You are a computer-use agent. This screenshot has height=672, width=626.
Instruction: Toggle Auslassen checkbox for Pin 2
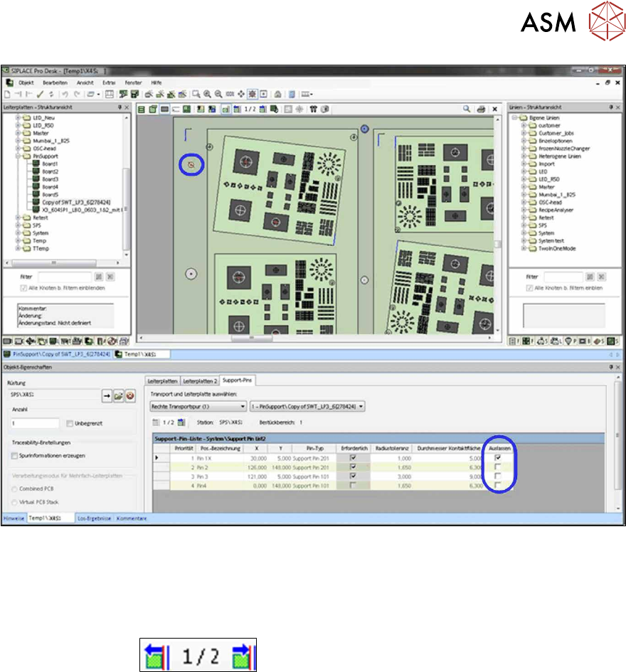click(x=498, y=466)
